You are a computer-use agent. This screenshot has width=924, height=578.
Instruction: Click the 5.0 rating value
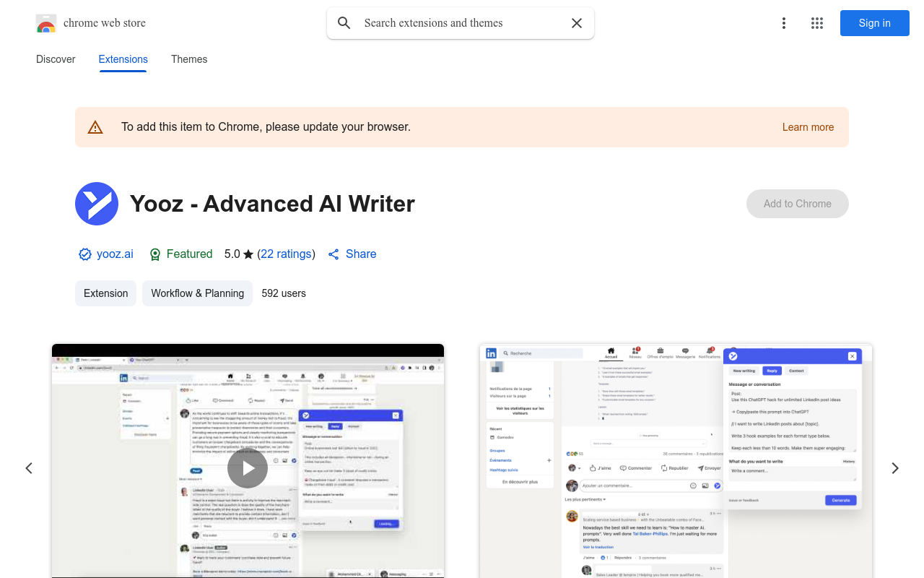pos(232,254)
